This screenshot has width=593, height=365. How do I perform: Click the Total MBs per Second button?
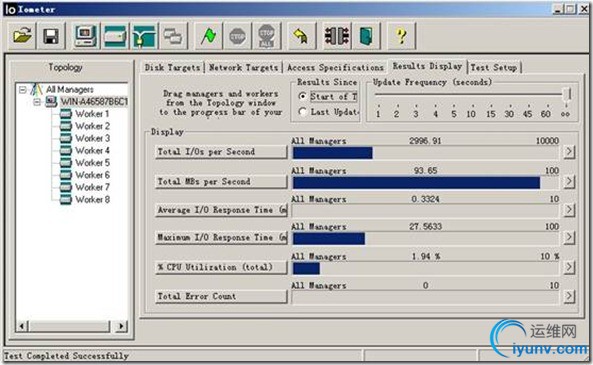tap(221, 182)
